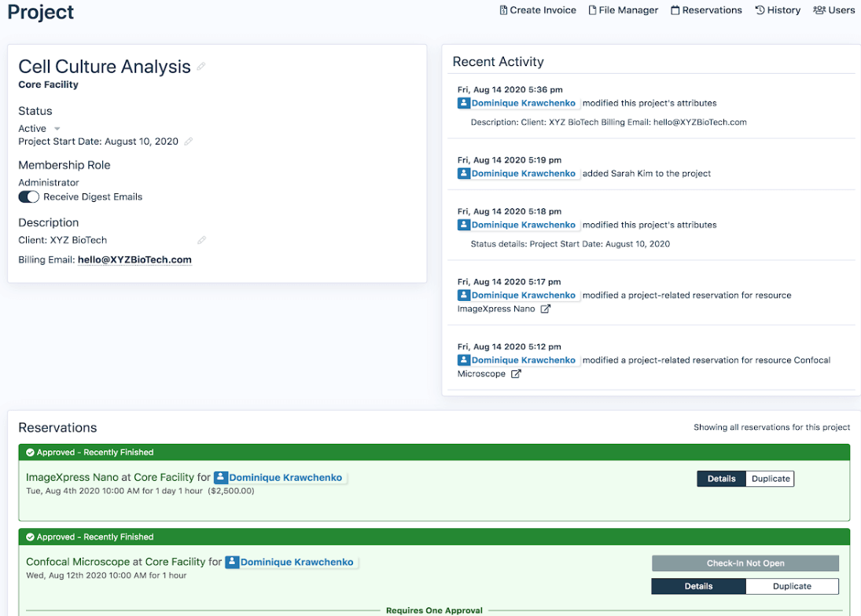Open Confocal Microscope external link icon
861x616 pixels.
[516, 374]
